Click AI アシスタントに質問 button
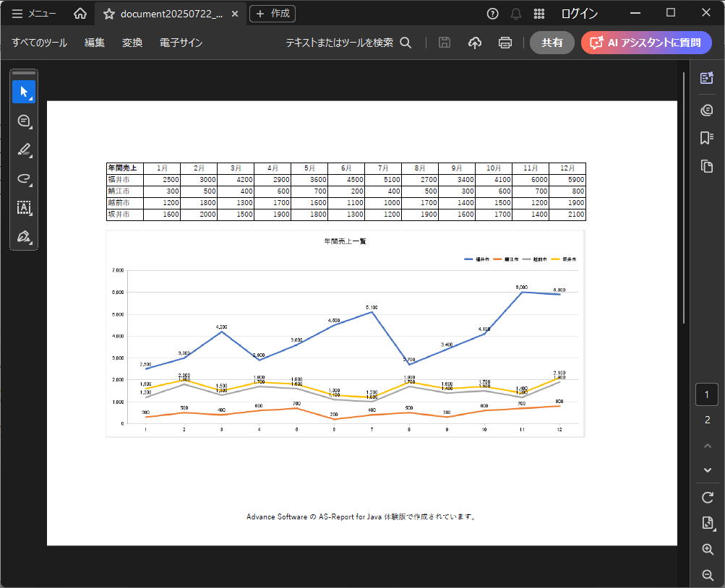The height and width of the screenshot is (588, 725). [646, 43]
